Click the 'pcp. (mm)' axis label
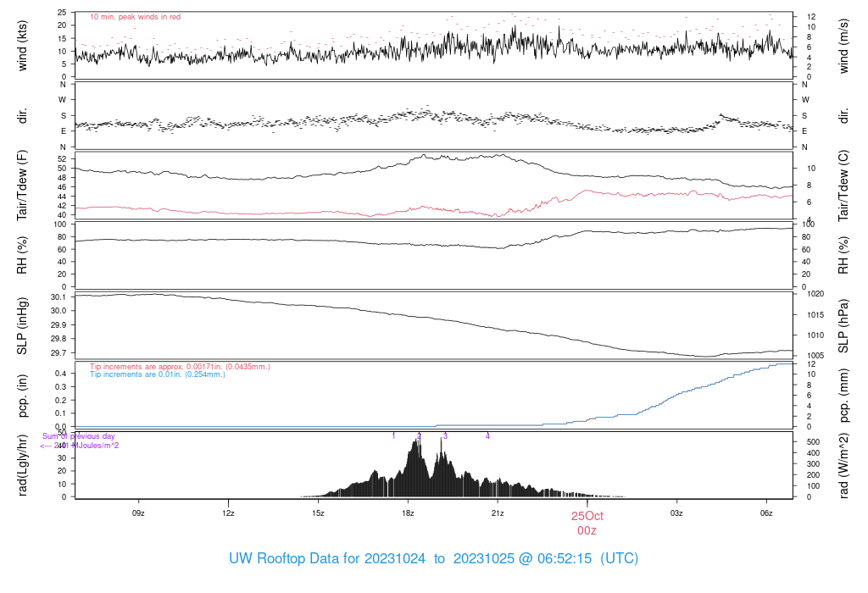The width and height of the screenshot is (868, 593). [843, 396]
